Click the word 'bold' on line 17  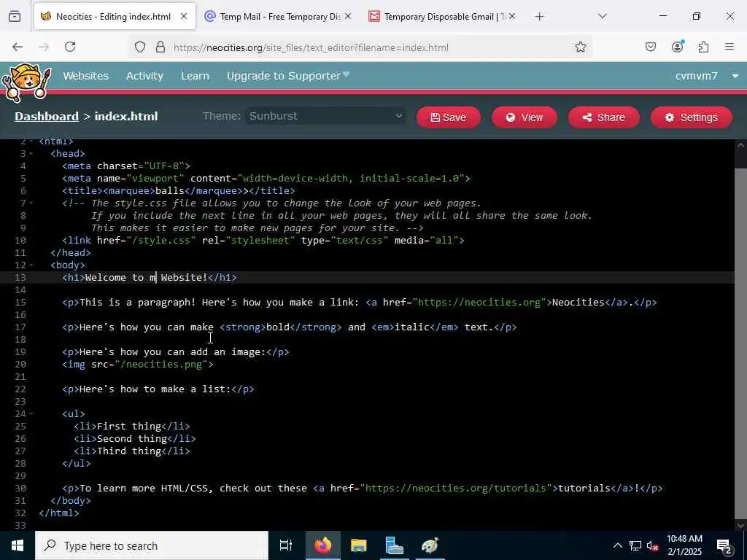[278, 327]
